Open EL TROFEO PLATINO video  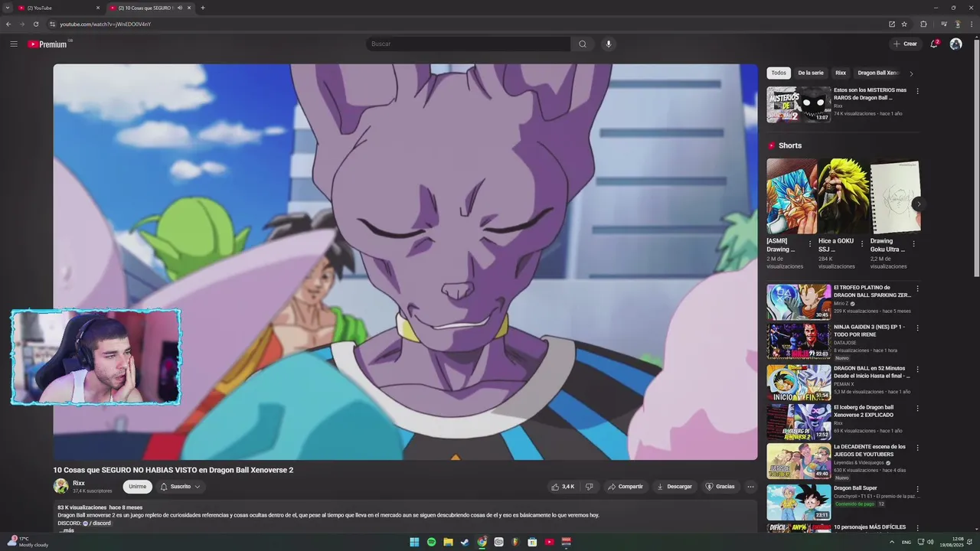coord(799,302)
